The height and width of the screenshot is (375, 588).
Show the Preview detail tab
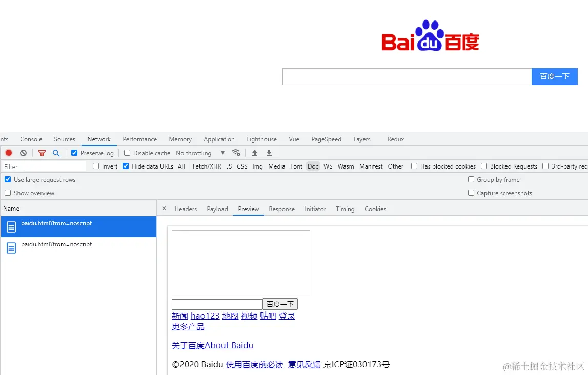tap(249, 209)
